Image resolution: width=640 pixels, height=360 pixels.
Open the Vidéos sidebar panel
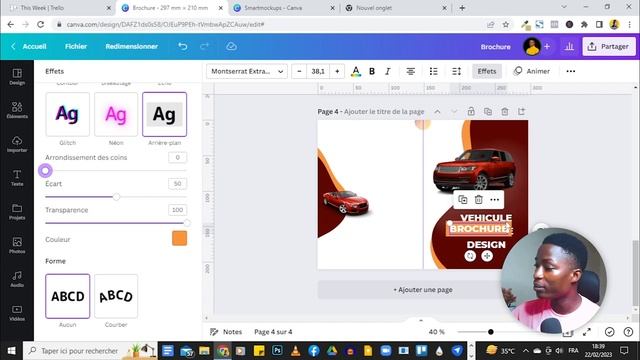pos(17,313)
